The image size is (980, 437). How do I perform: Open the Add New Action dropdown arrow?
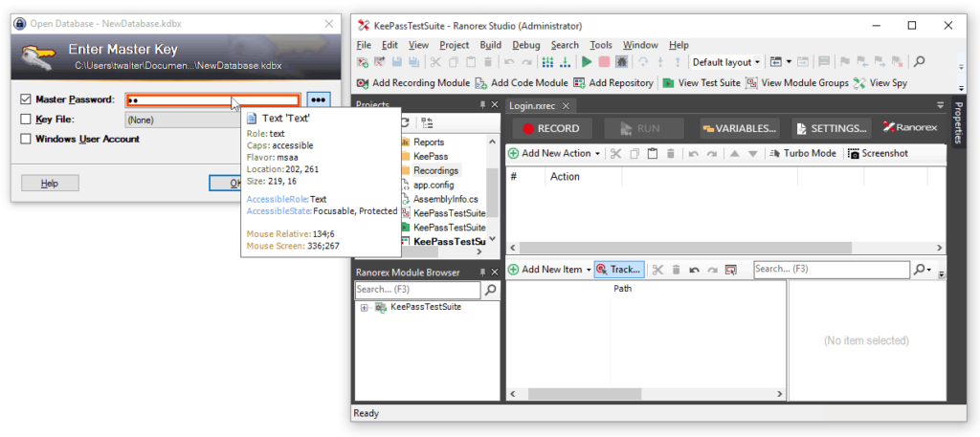597,154
